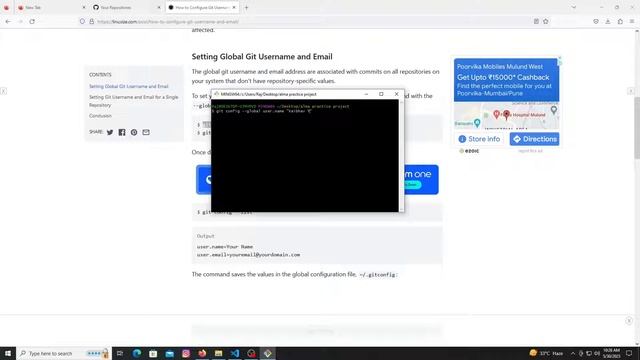Close the bottom ad banner X icon

tap(629, 321)
